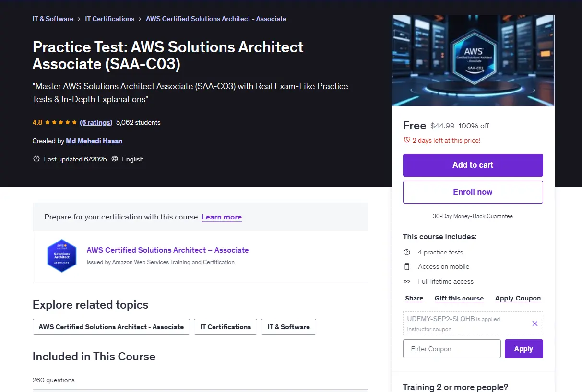
Task: Open instructor Md Mehedi Hasan profile
Action: 94,141
